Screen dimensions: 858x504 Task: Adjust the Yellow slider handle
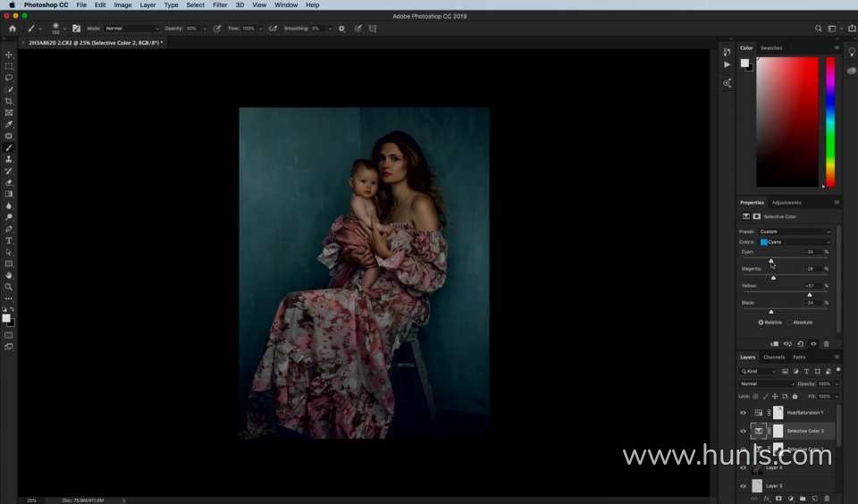(x=810, y=295)
